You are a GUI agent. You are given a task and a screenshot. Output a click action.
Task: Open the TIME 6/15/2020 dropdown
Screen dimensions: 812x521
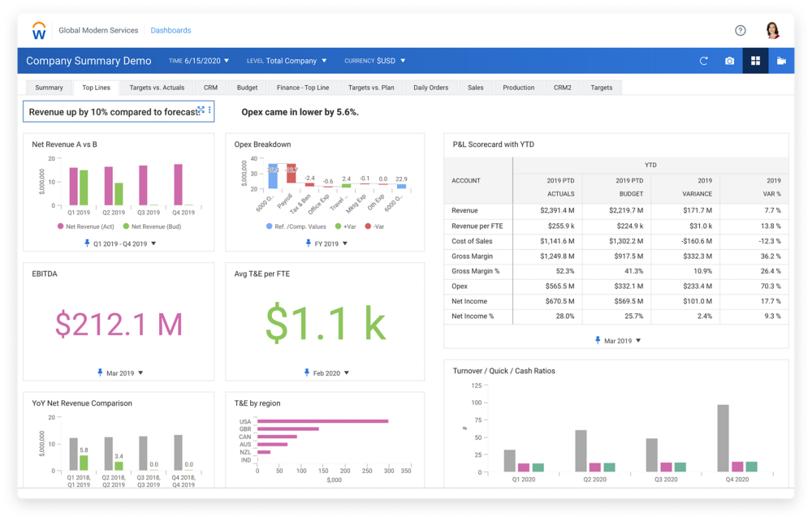[x=199, y=61]
